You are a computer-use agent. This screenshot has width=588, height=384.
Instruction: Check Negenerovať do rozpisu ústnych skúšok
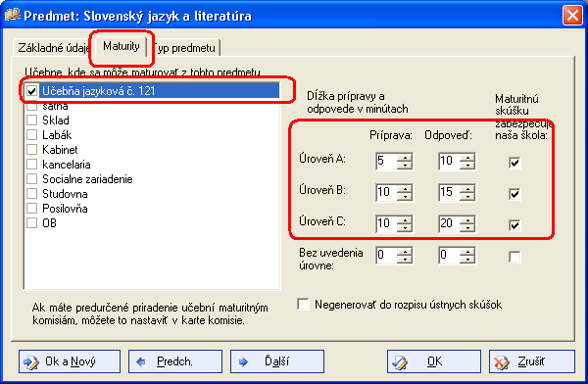point(303,304)
